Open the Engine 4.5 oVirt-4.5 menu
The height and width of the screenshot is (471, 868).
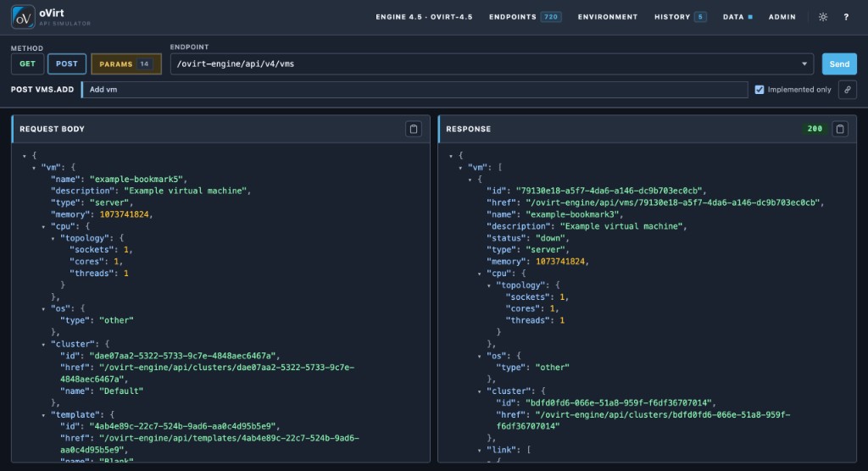pos(424,17)
